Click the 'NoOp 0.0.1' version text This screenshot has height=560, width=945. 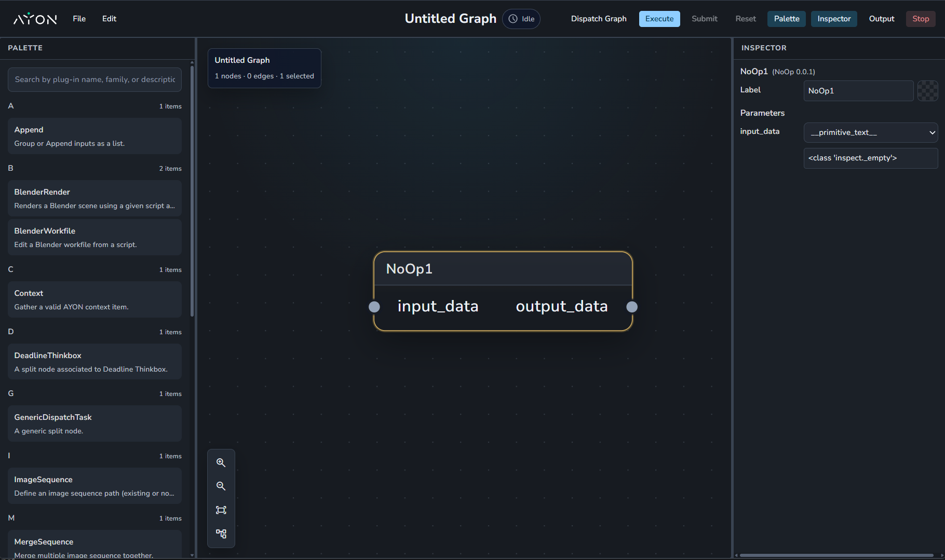(793, 72)
